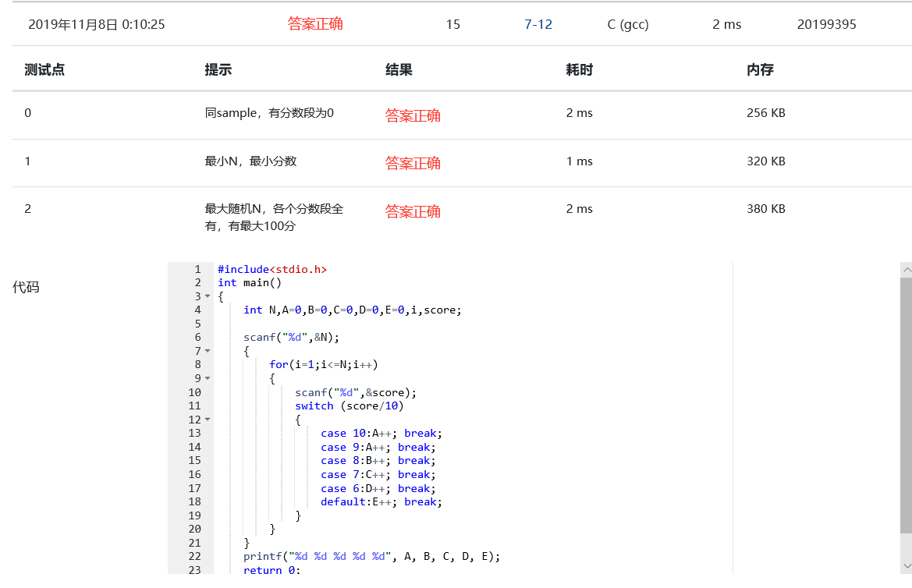Click the 结果 column header

399,69
